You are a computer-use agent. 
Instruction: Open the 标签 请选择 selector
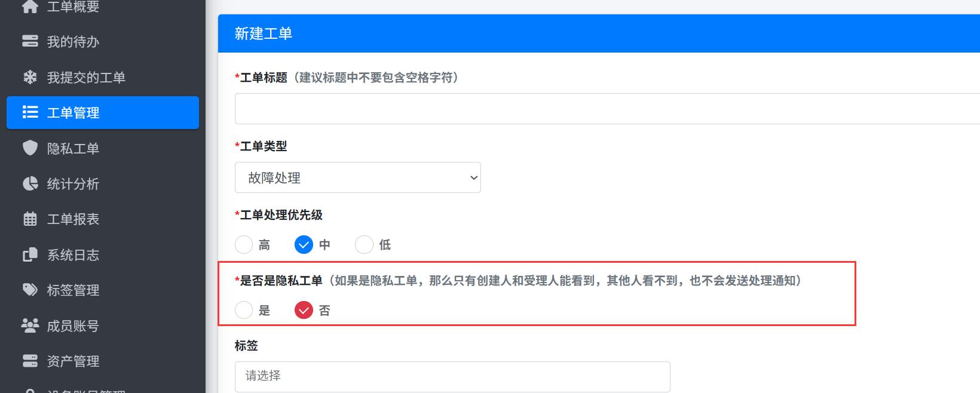(452, 376)
